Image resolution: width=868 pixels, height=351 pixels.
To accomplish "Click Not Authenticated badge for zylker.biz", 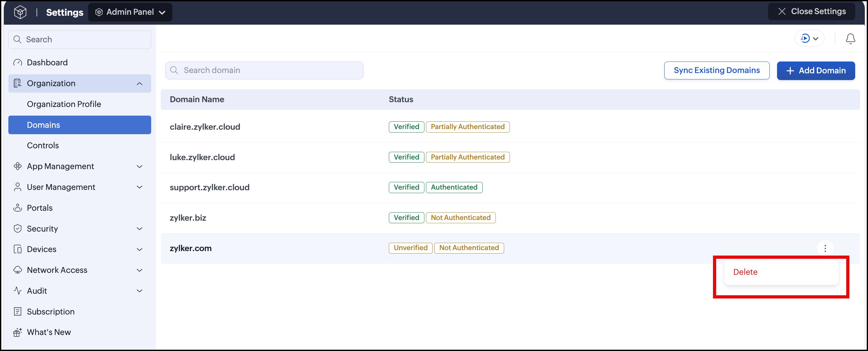I will tap(461, 217).
